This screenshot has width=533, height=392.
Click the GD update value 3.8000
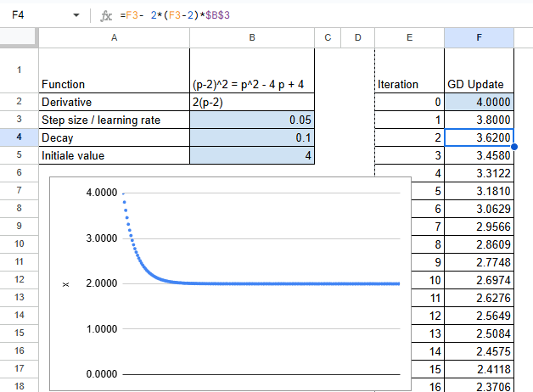[479, 120]
